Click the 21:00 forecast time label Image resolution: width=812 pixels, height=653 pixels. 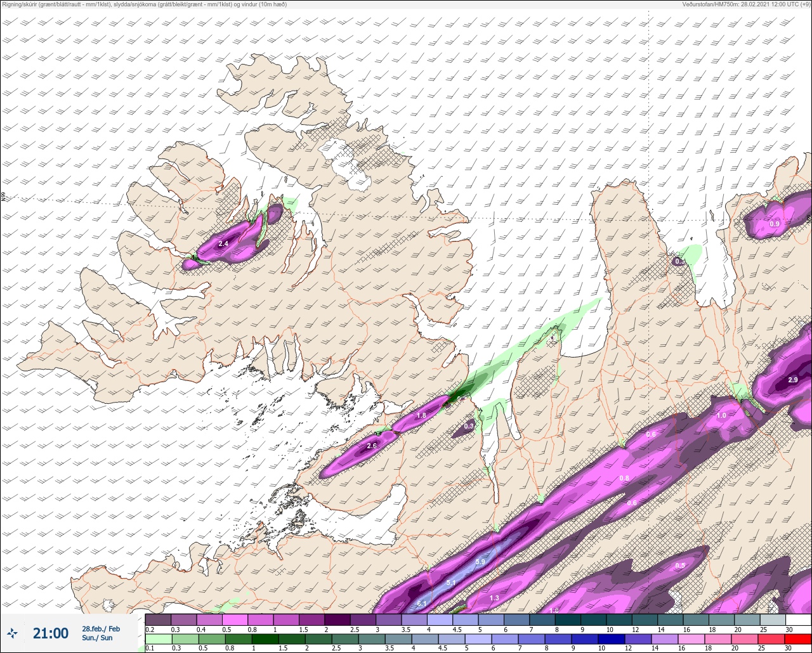[51, 633]
